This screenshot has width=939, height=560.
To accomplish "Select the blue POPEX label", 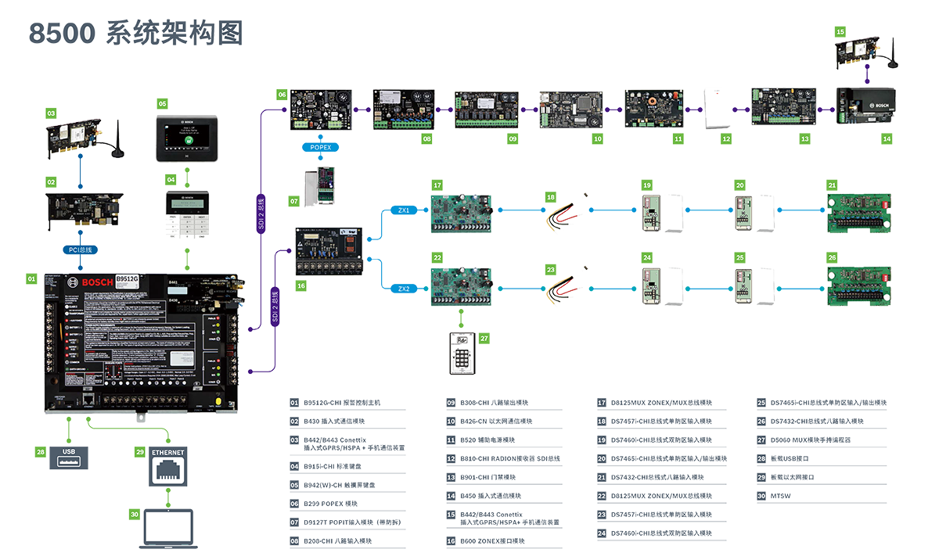I will tap(321, 147).
